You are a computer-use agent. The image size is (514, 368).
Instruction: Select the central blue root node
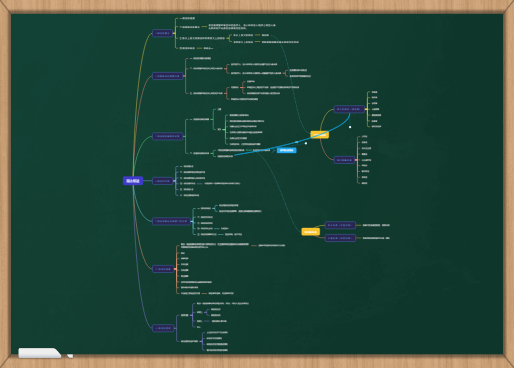pyautogui.click(x=133, y=181)
